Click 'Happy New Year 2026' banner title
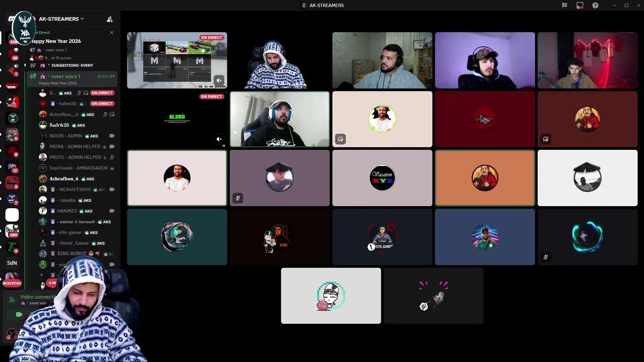The height and width of the screenshot is (362, 644). pos(55,41)
